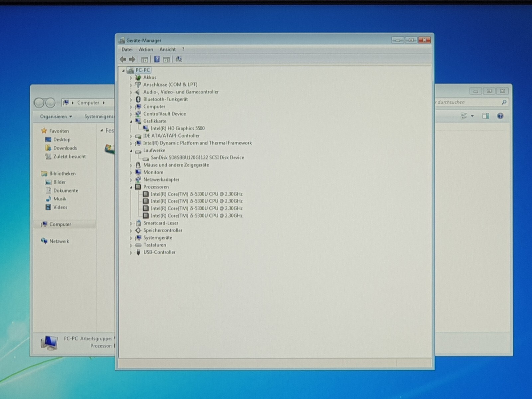Open Desktop under Favoriten in Explorer
The width and height of the screenshot is (532, 399).
coord(62,140)
